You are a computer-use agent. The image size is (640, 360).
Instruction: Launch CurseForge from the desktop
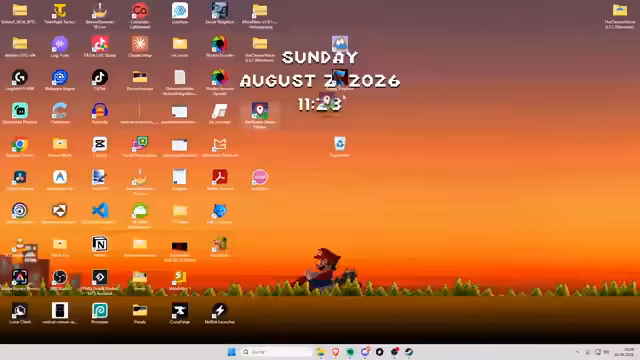[180, 313]
